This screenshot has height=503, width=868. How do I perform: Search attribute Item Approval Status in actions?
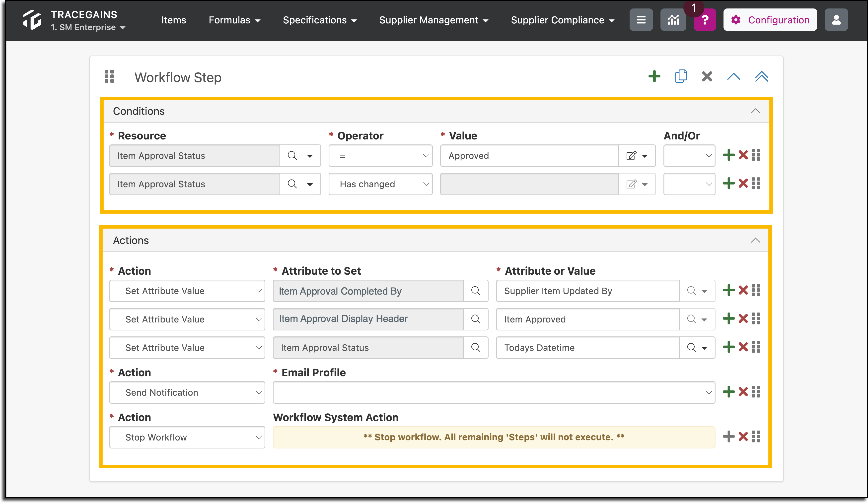click(x=476, y=347)
